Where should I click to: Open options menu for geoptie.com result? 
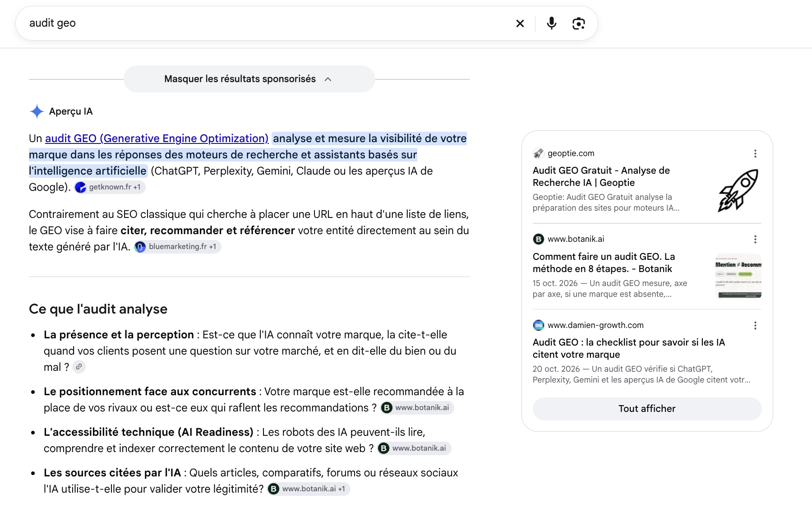coord(755,153)
